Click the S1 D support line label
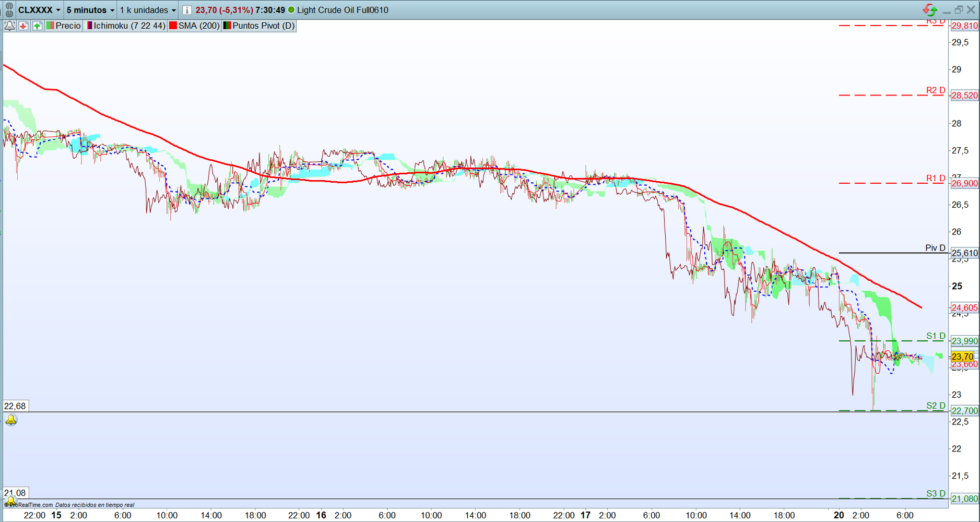 click(936, 336)
